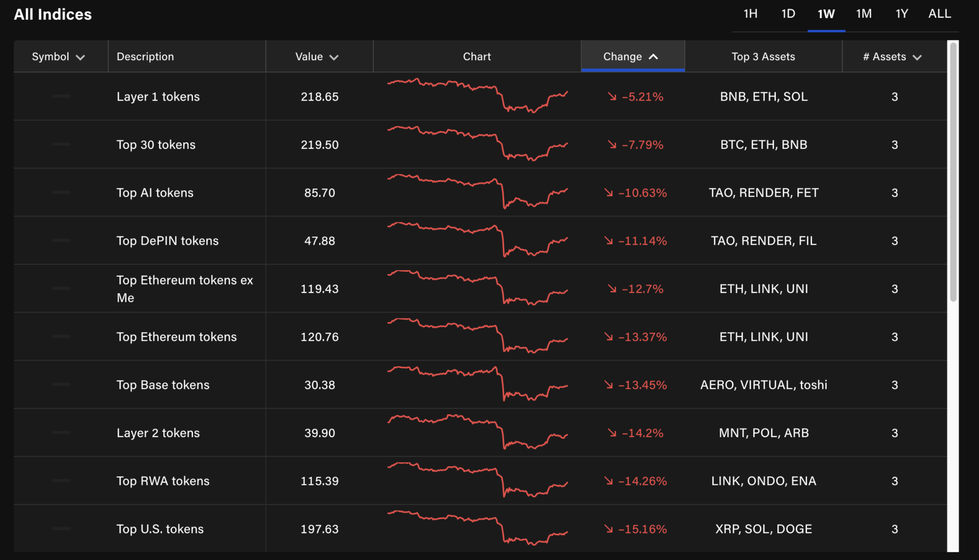This screenshot has width=979, height=560.
Task: Click the down-arrow icon beside -14.26% change
Action: tap(609, 481)
